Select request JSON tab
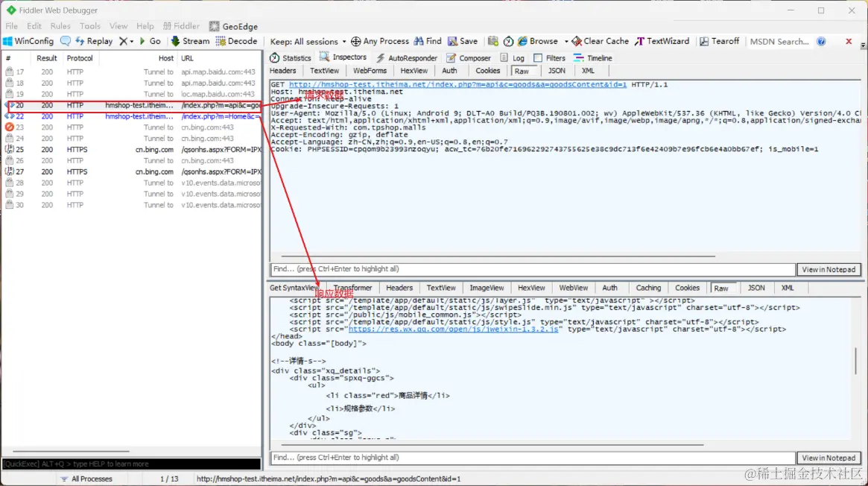The image size is (868, 486). point(557,71)
